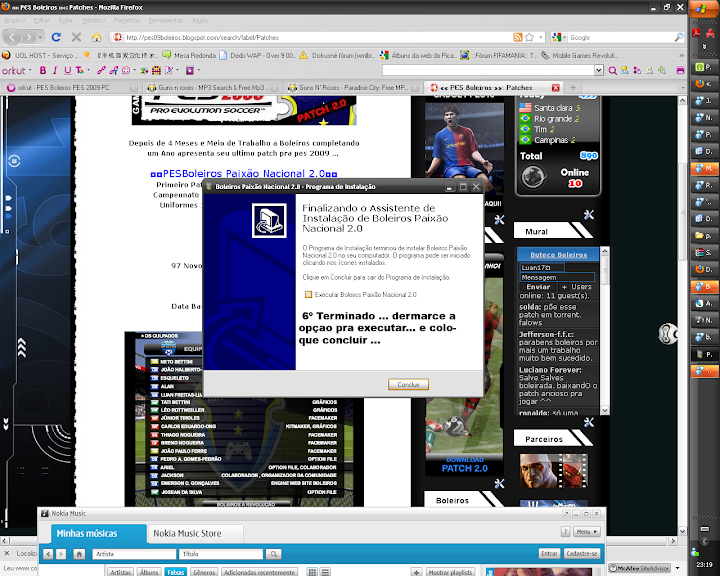
Task: Go back in Nokia Music
Action: [48, 554]
